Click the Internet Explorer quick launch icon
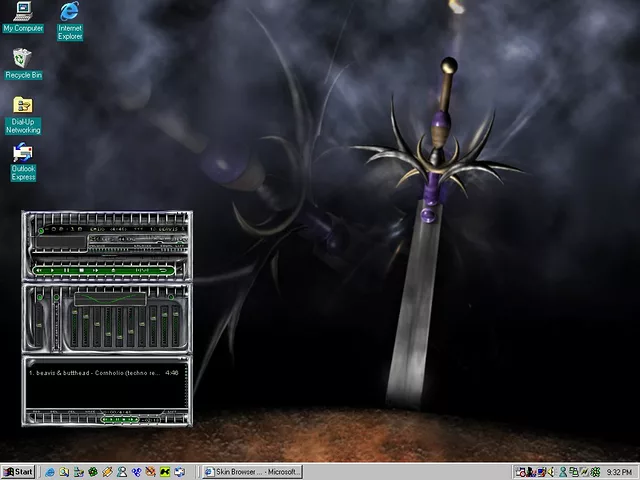This screenshot has height=480, width=640. click(50, 471)
